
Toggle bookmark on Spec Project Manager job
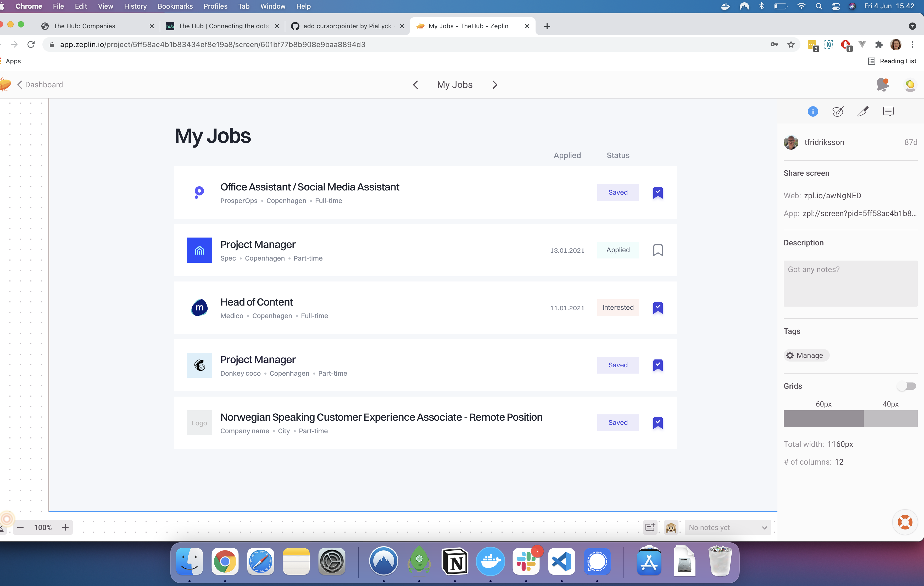click(x=658, y=250)
